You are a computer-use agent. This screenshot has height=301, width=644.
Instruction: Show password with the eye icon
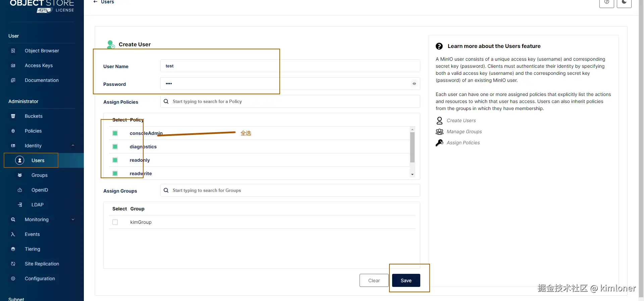pos(414,84)
